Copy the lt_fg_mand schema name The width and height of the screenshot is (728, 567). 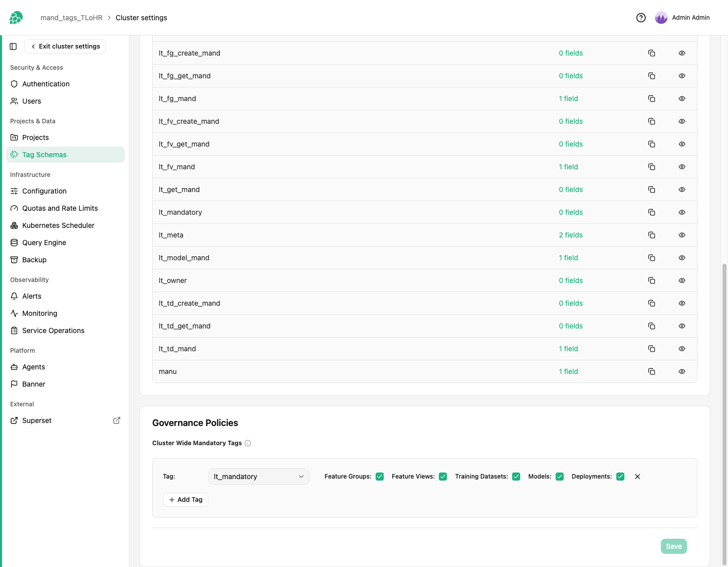(x=652, y=99)
